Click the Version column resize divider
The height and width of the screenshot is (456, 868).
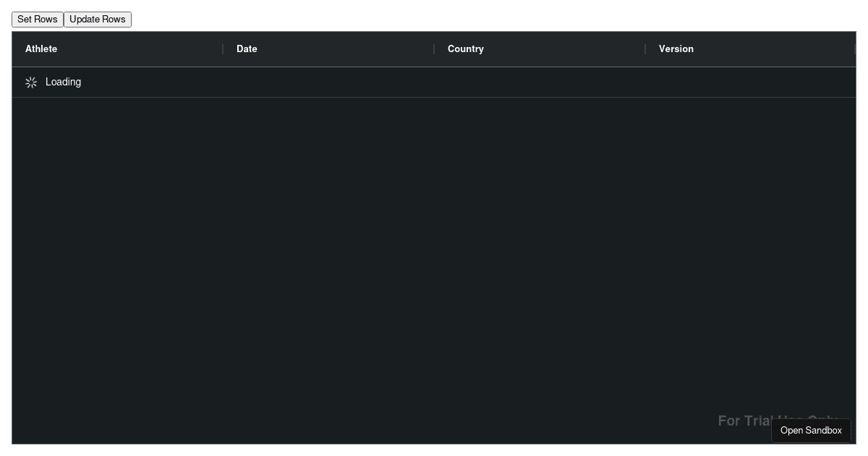pos(856,49)
